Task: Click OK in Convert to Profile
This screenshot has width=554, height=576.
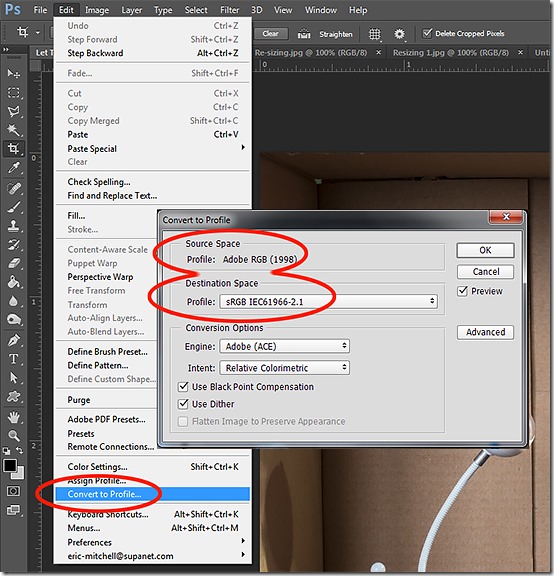Action: 485,250
